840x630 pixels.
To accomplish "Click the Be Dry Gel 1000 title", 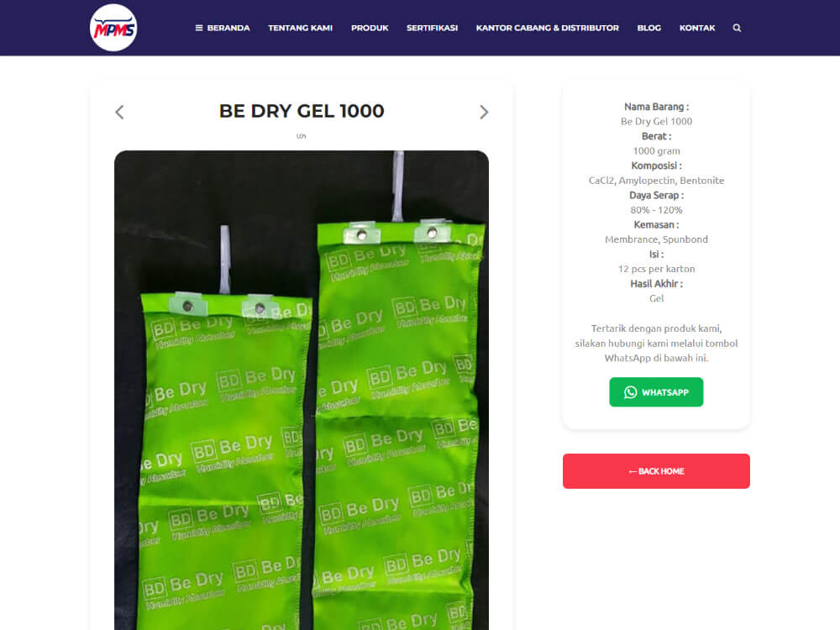I will pos(302,111).
